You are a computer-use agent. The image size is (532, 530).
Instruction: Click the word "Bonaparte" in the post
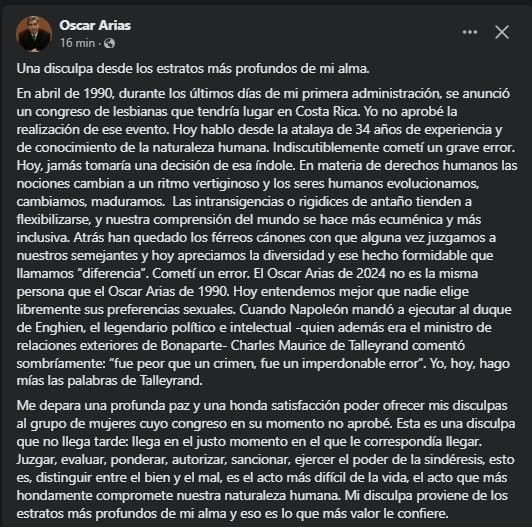tap(191, 345)
